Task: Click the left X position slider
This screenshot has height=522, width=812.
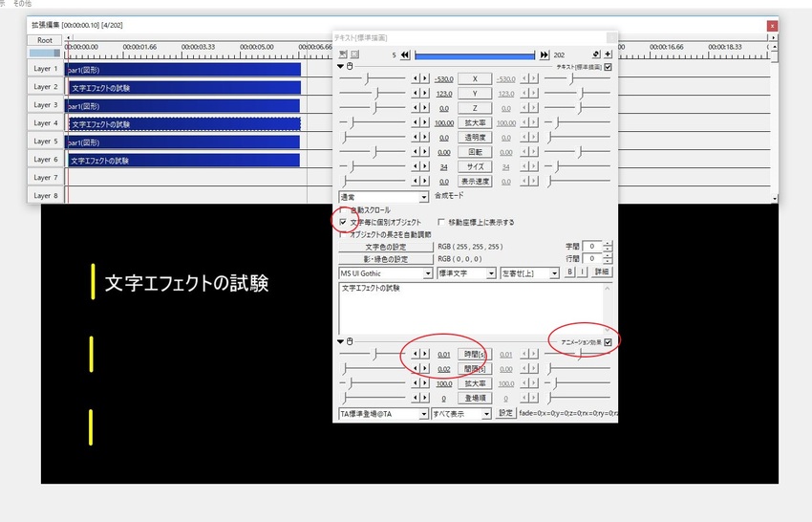Action: coord(373,78)
